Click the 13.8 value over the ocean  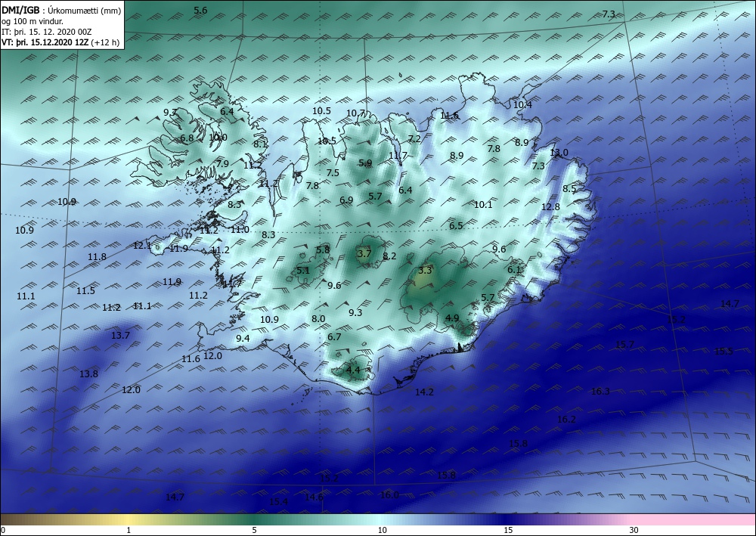click(x=88, y=373)
